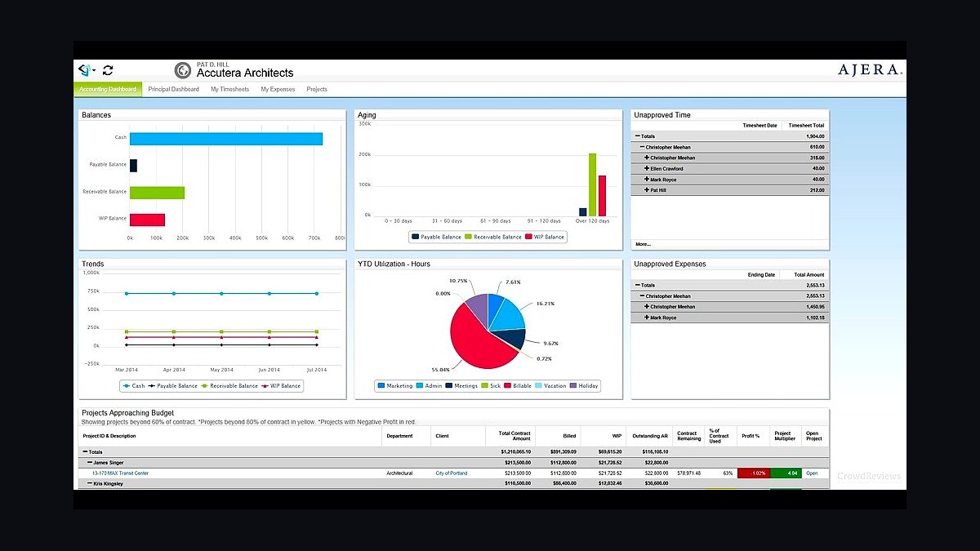
Task: Click the Outstanding AR column header
Action: (x=650, y=436)
